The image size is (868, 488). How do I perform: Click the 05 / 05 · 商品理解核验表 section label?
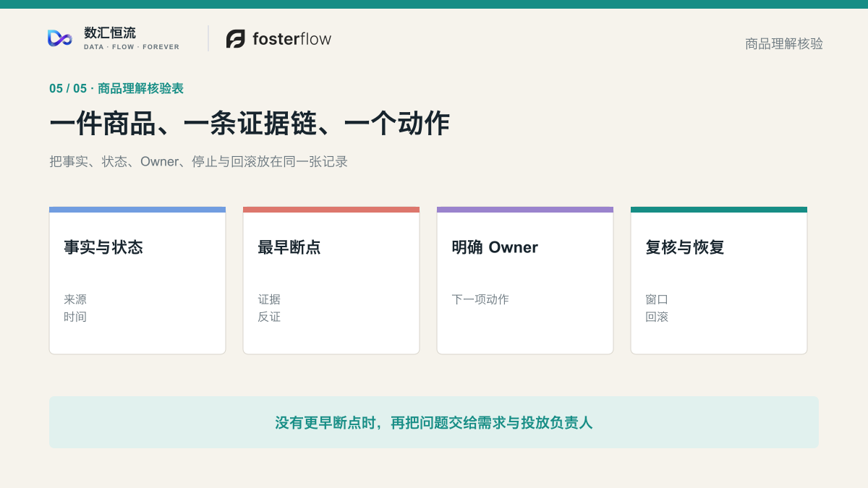click(x=116, y=88)
